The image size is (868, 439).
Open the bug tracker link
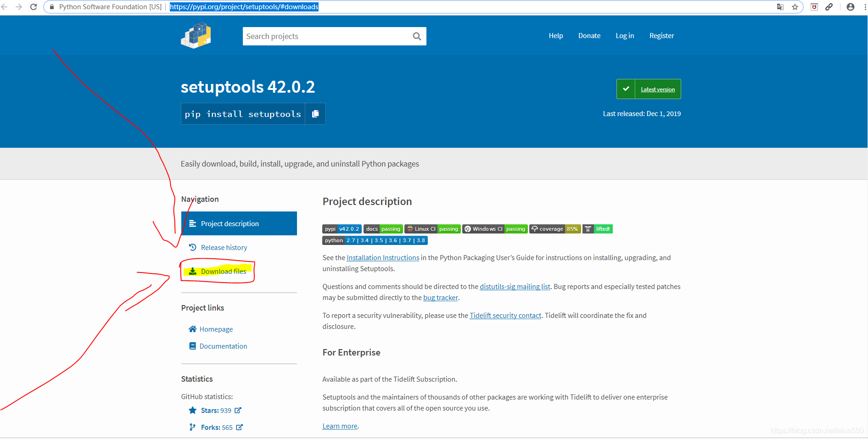(441, 298)
